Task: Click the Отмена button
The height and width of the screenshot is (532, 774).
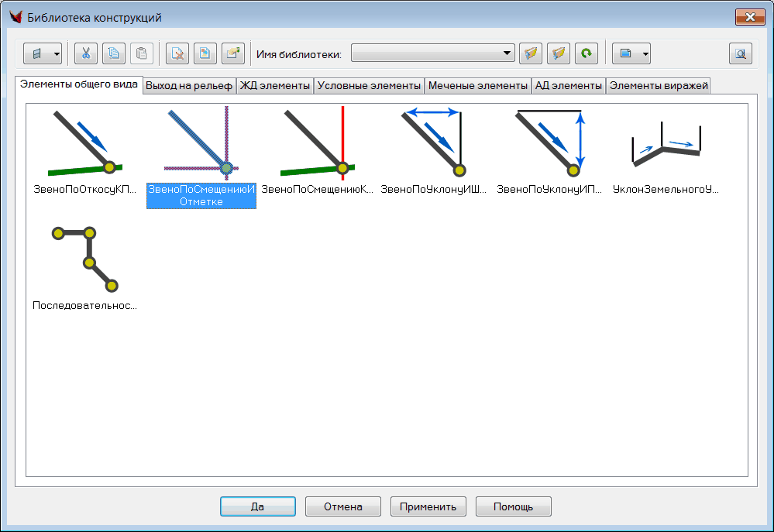Action: [x=343, y=506]
